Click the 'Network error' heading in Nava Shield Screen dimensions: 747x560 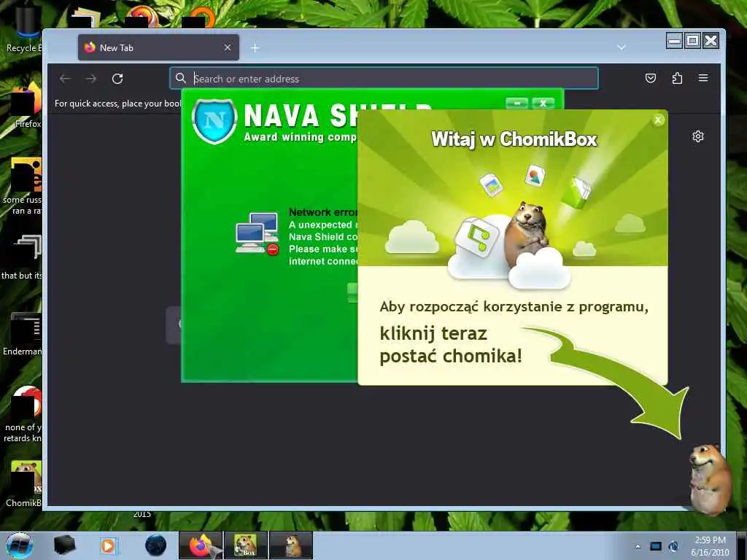[323, 212]
